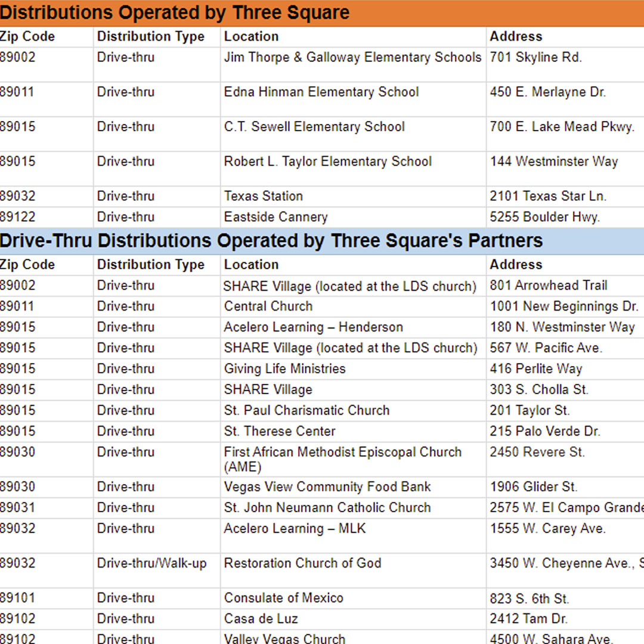Viewport: 644px width, 644px height.
Task: Click '1001 New Beginnings Dr.' address
Action: tap(564, 306)
